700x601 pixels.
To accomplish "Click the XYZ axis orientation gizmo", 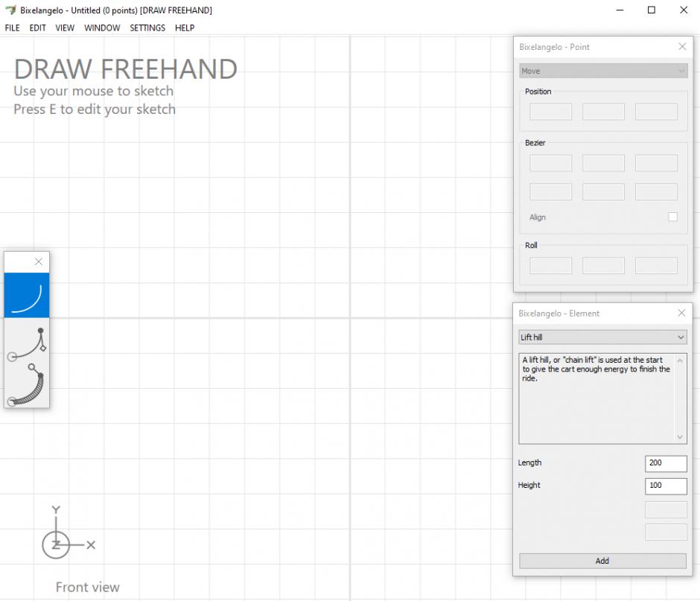I will 57,544.
